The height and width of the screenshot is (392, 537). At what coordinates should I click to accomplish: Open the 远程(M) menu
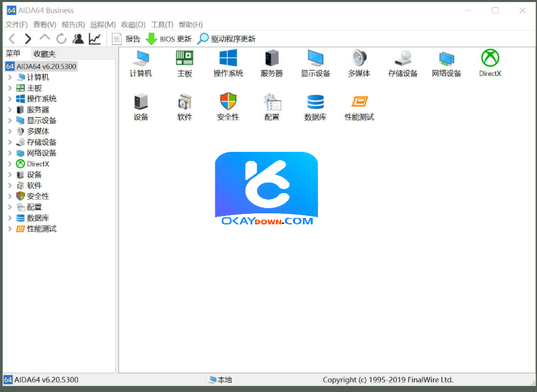pyautogui.click(x=103, y=25)
